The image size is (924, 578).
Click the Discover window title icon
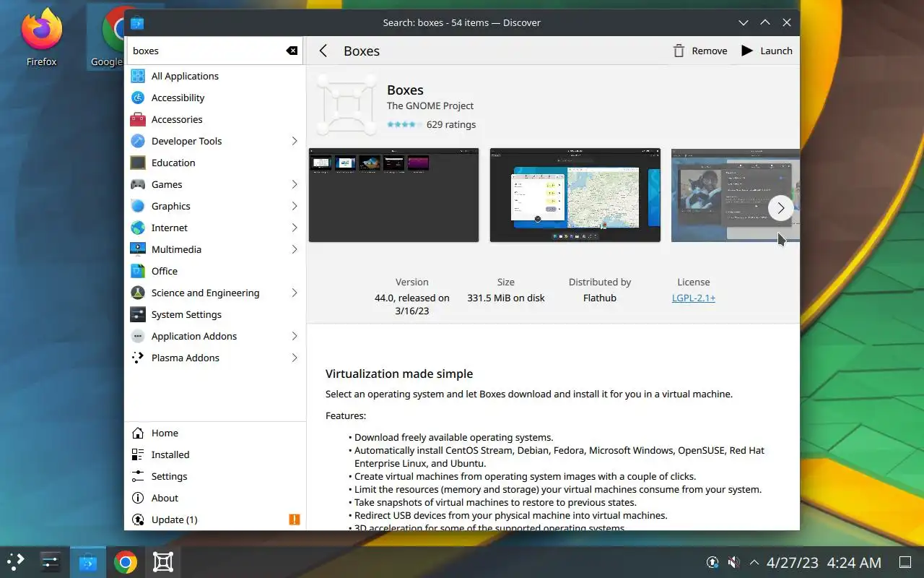click(137, 22)
